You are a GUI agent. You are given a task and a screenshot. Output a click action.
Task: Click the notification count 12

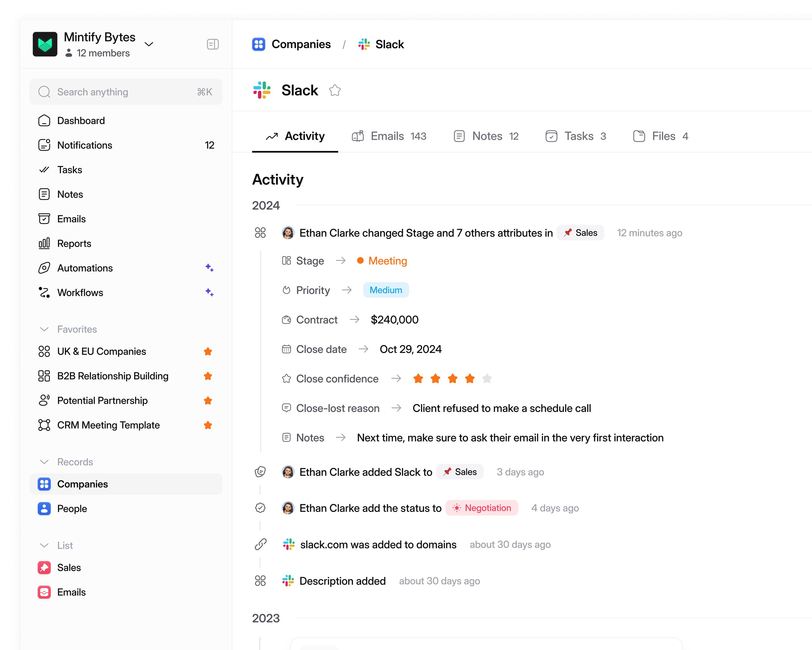click(x=209, y=145)
